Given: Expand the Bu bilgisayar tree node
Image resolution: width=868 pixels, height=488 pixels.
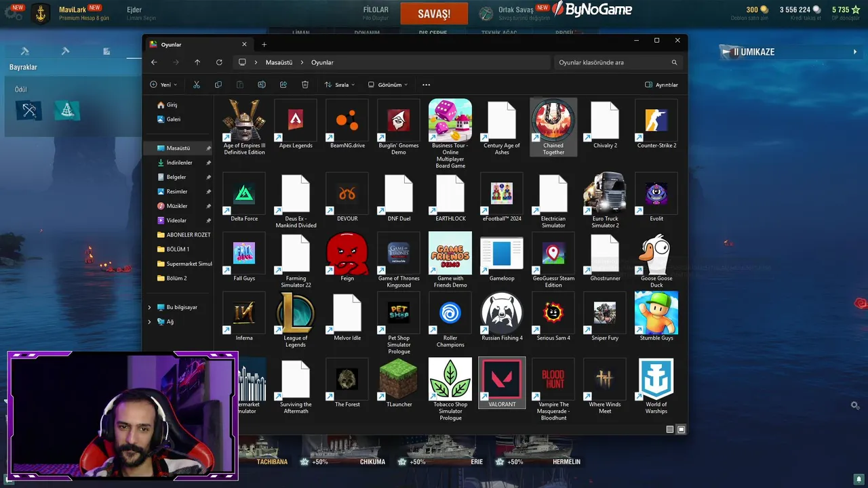Looking at the screenshot, I should tap(150, 307).
